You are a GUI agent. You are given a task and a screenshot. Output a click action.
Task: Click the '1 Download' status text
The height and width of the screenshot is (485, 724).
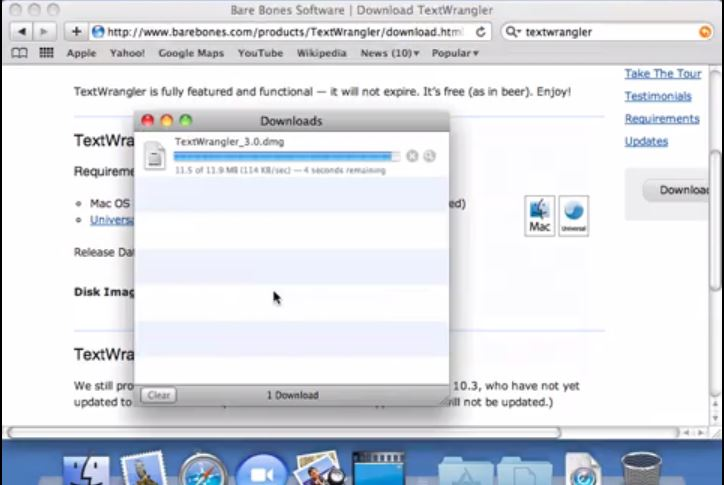pos(293,395)
